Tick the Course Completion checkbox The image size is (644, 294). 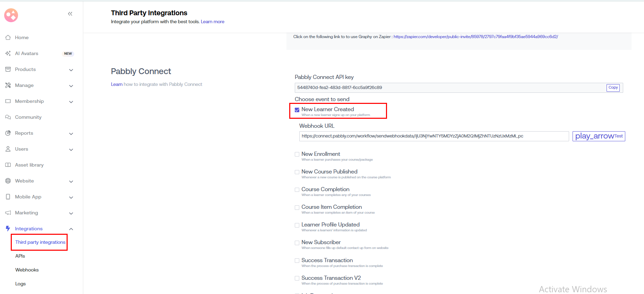coord(297,190)
